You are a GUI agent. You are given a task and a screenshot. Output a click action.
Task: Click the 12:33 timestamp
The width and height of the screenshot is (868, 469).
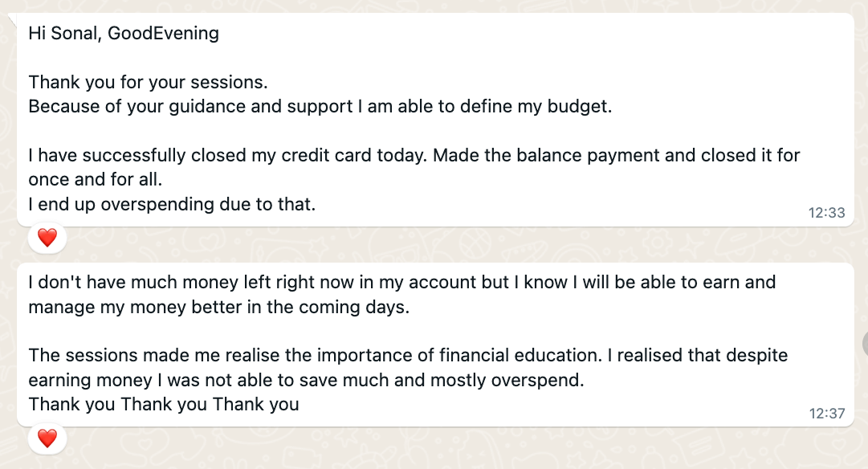[x=826, y=213]
